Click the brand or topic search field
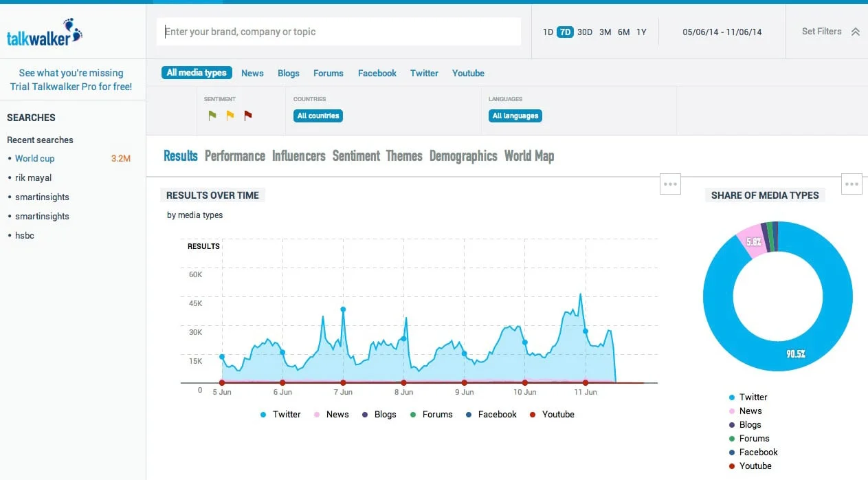The width and height of the screenshot is (868, 480). click(338, 32)
